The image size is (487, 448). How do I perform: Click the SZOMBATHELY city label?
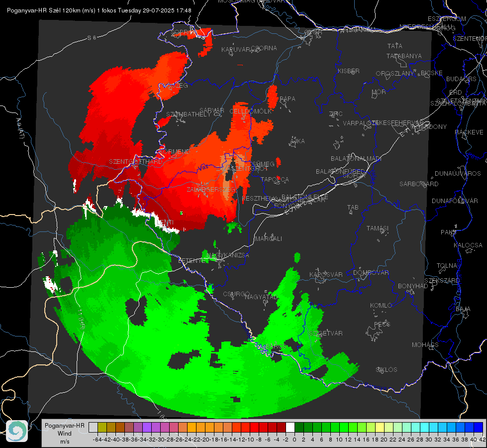[x=189, y=114]
